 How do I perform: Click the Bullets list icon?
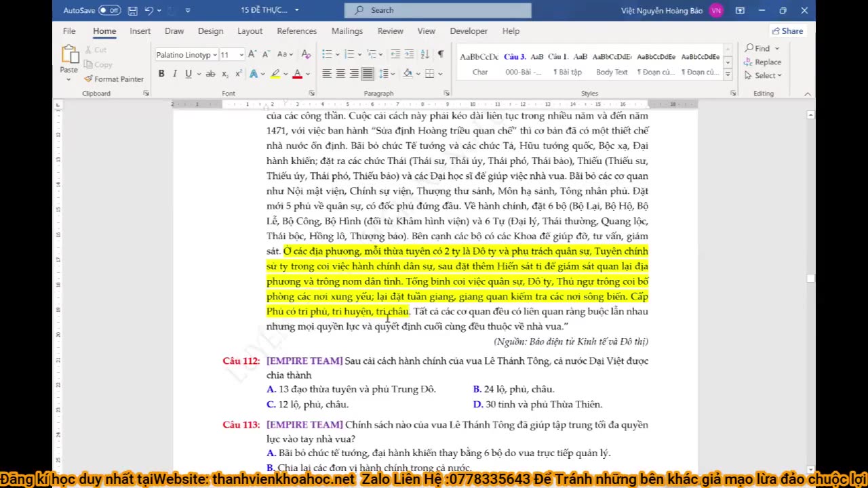coord(327,54)
